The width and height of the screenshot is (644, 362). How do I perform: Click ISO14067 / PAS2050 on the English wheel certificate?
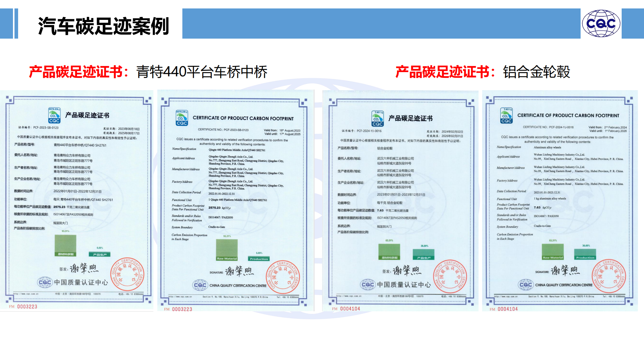[546, 216]
